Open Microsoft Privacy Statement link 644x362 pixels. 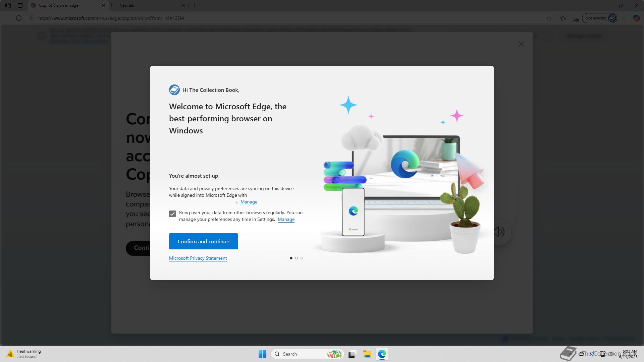pos(198,258)
